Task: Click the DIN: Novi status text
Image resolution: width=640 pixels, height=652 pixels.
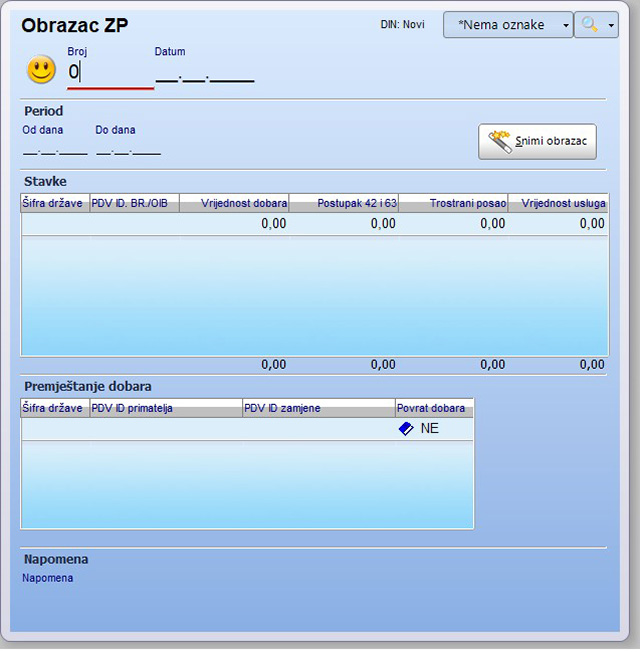Action: 403,25
